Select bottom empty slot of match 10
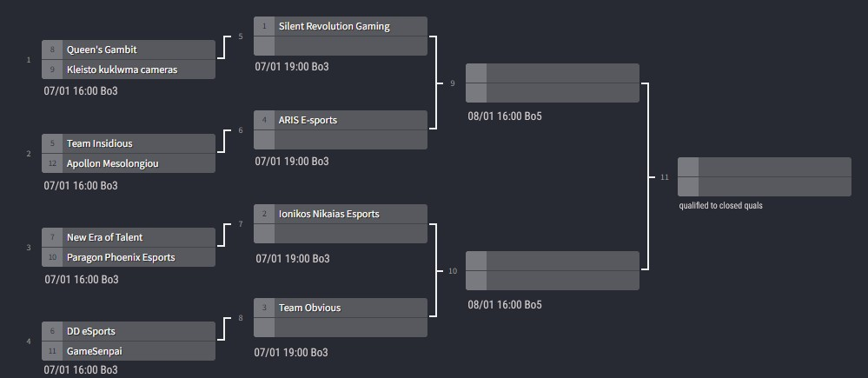The image size is (868, 378). (x=553, y=281)
